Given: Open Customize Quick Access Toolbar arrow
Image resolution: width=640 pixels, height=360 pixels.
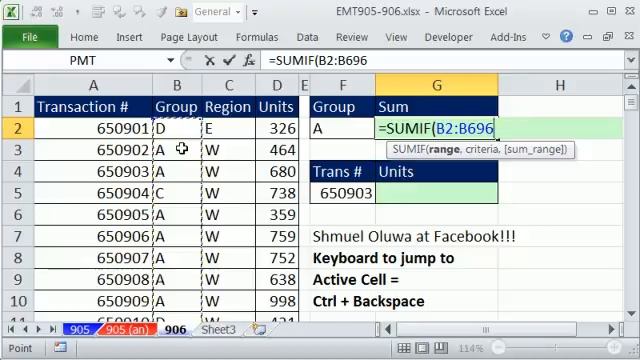Looking at the screenshot, I should (x=255, y=12).
